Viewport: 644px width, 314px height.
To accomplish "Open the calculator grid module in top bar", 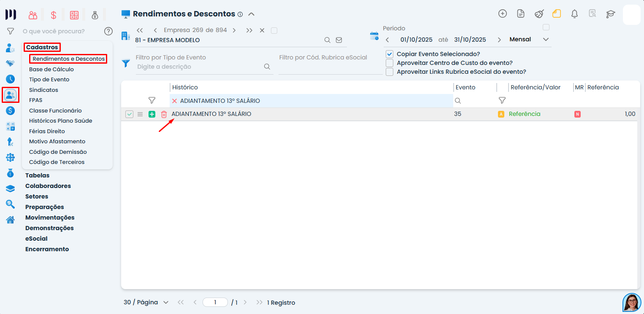I will [x=74, y=15].
